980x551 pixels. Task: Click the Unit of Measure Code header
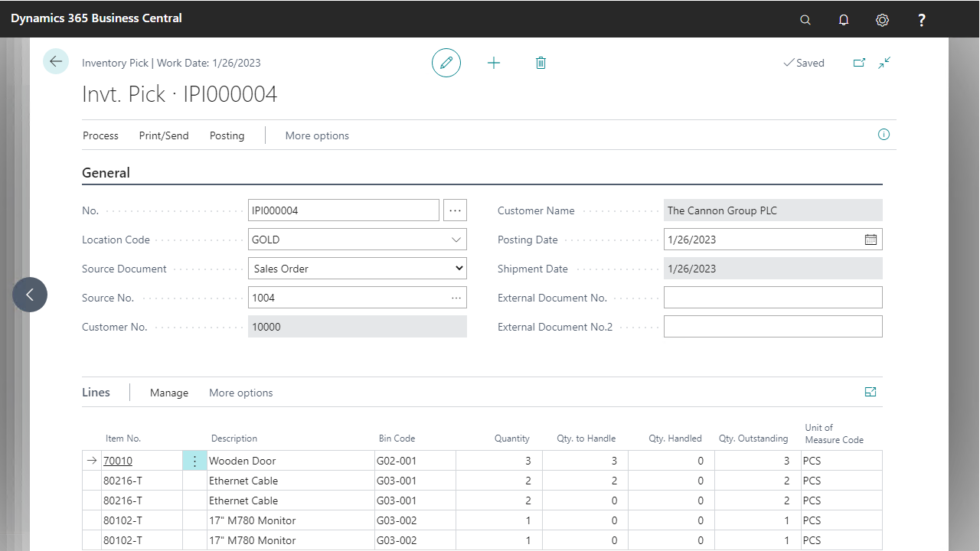(x=834, y=434)
